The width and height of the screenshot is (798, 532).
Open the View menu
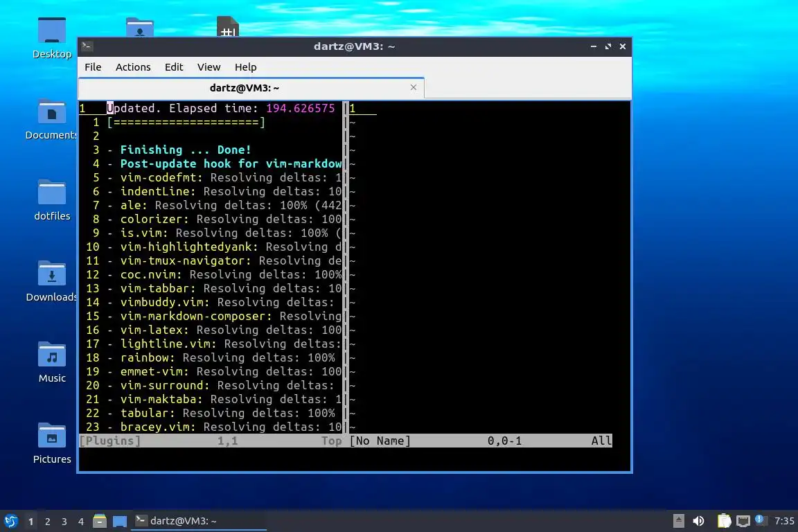(x=209, y=67)
